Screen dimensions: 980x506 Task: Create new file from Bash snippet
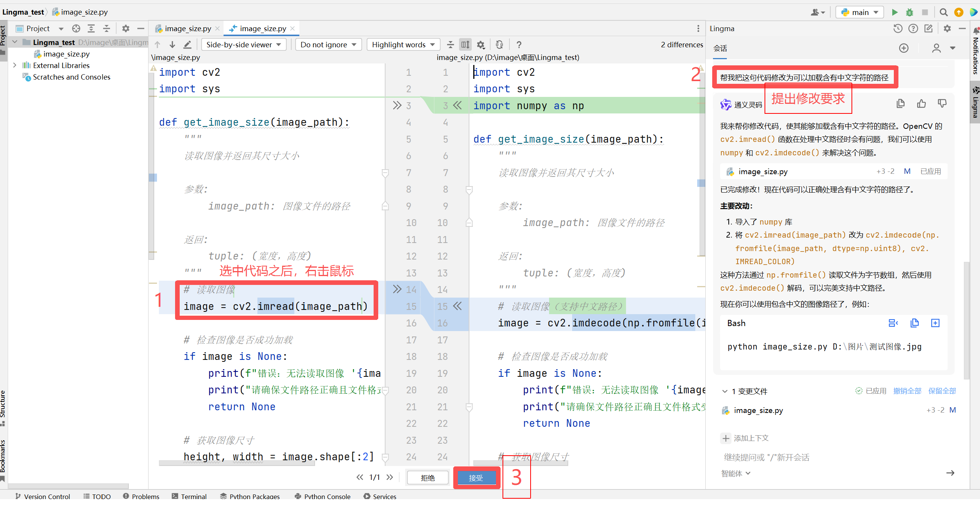pos(935,323)
